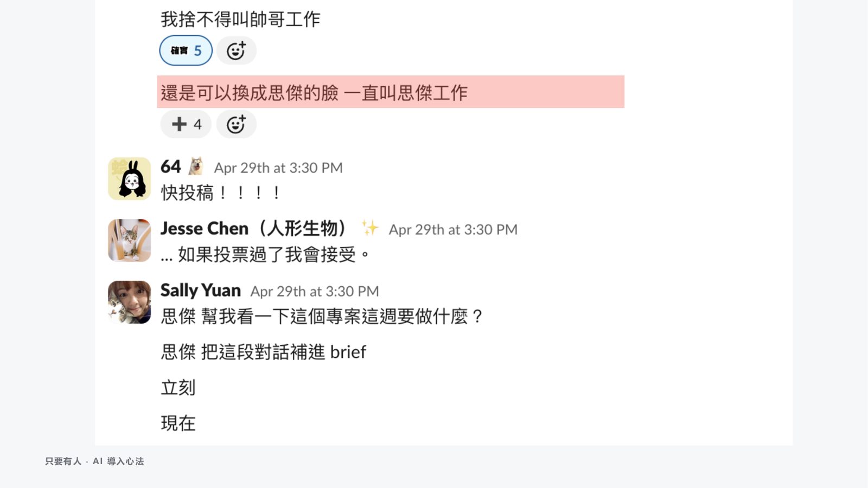Open the username 64 profile link
The height and width of the screenshot is (488, 868).
[x=170, y=166]
